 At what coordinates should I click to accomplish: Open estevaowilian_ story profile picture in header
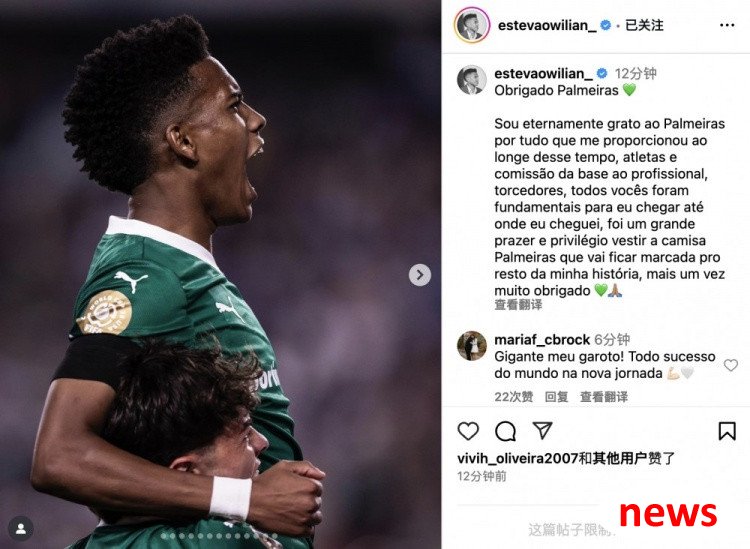coord(472,25)
